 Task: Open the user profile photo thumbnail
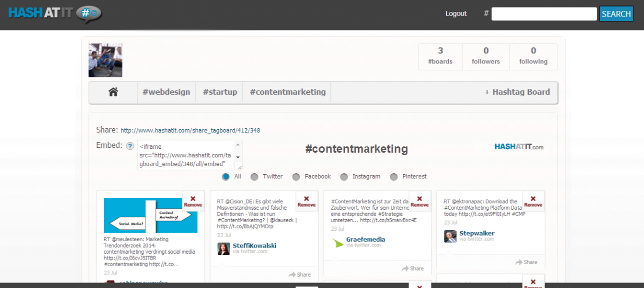[105, 60]
